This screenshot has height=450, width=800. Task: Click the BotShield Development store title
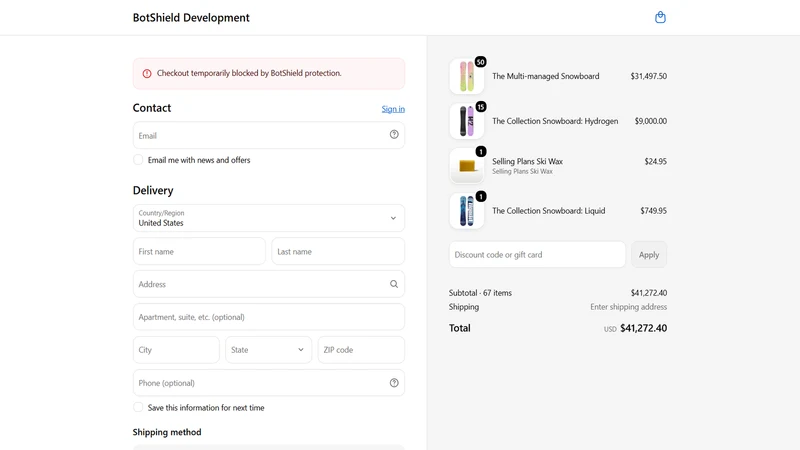click(191, 18)
